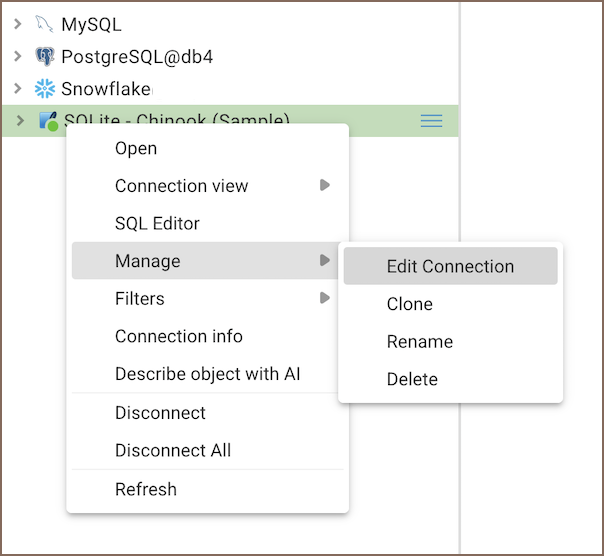Click the MySQL dolphin icon

pos(44,24)
